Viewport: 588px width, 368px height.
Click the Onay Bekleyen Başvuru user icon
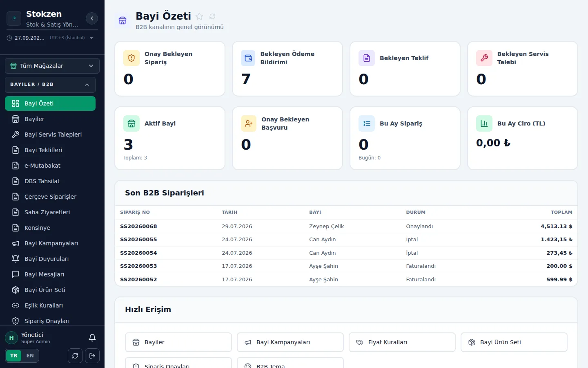tap(249, 123)
